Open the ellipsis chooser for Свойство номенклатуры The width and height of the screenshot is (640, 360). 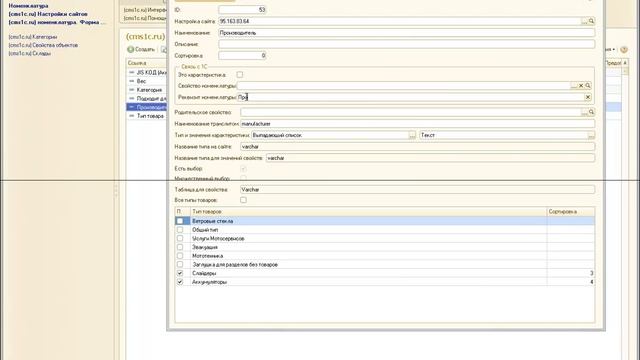coord(574,86)
